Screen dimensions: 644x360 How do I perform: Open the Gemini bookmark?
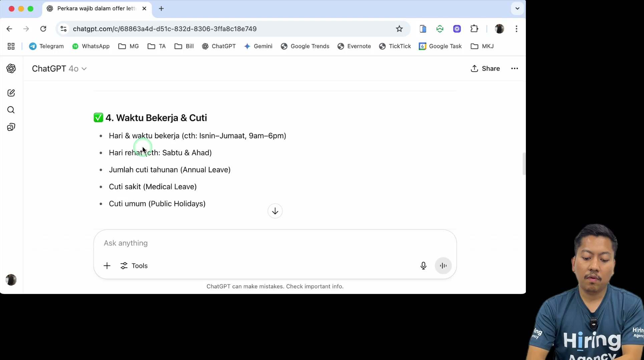[258, 46]
